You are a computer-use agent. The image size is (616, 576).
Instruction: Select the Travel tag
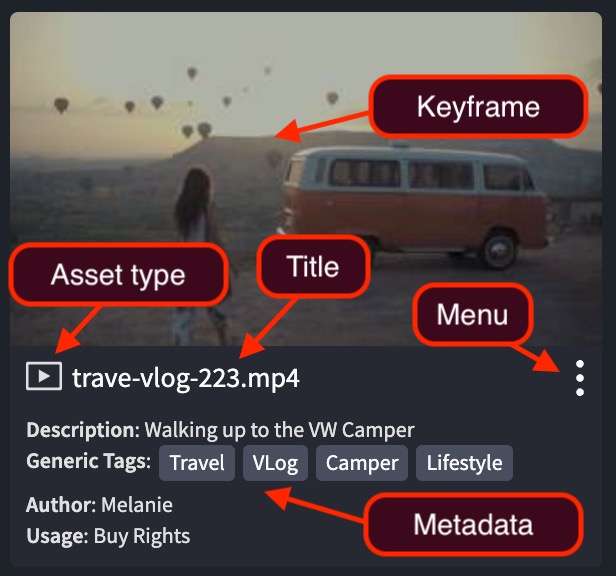(x=197, y=463)
